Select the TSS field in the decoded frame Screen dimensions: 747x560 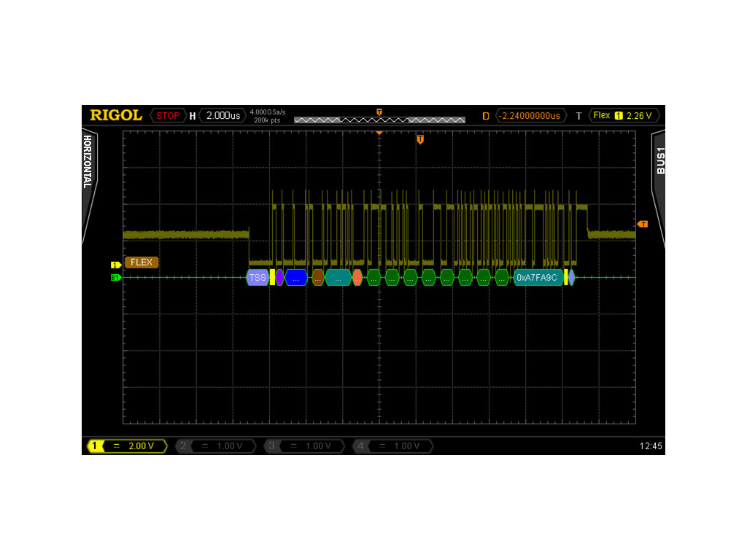pos(257,277)
